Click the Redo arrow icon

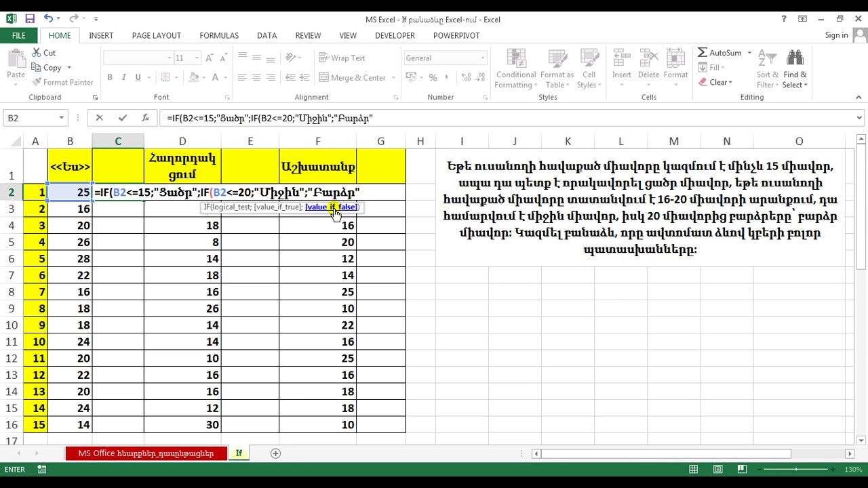(73, 19)
